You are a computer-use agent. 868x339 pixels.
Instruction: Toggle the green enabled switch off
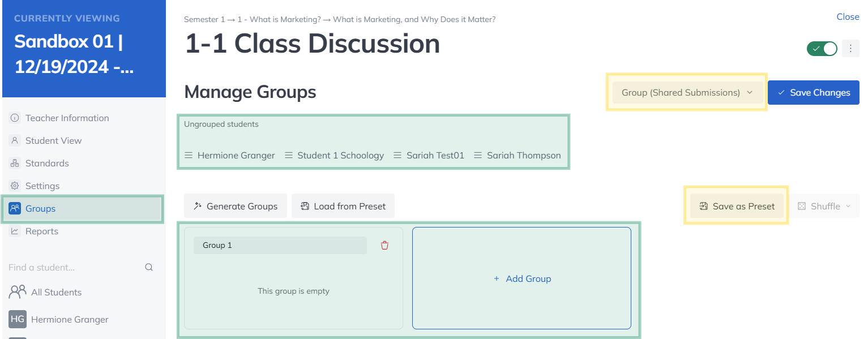coord(822,49)
